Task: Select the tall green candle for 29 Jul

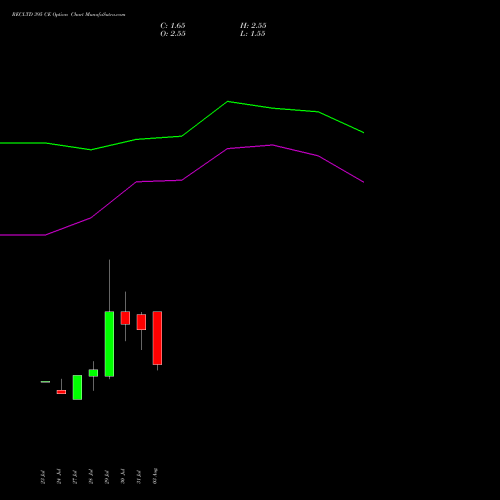Action: pos(109,344)
